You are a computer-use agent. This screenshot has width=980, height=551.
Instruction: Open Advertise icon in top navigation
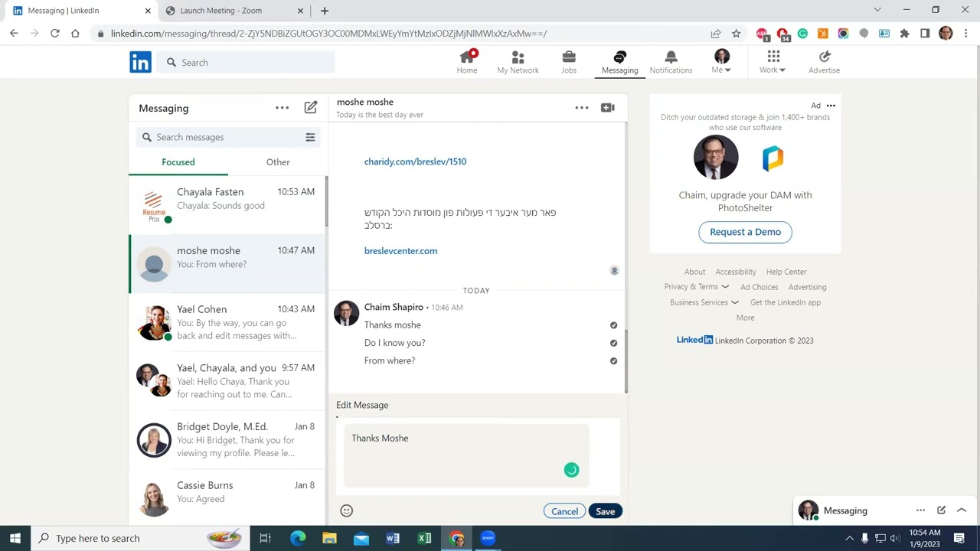pos(824,62)
